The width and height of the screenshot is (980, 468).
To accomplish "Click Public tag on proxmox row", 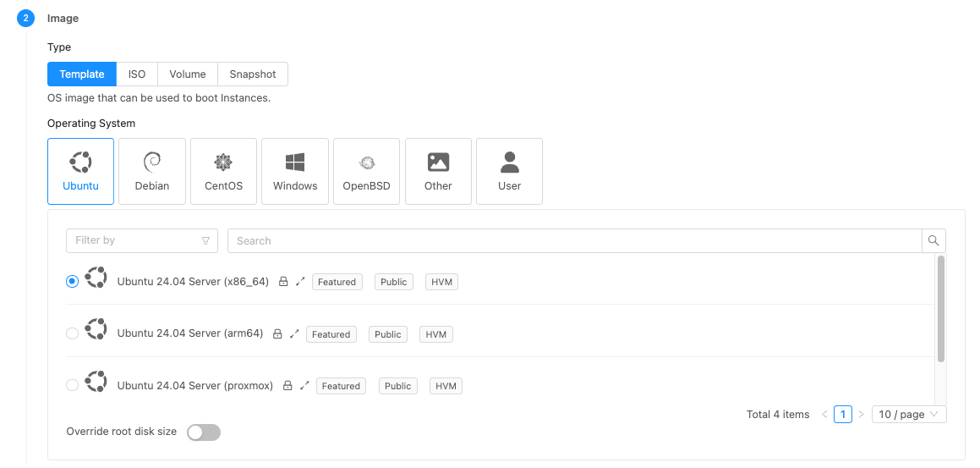I will pos(398,386).
